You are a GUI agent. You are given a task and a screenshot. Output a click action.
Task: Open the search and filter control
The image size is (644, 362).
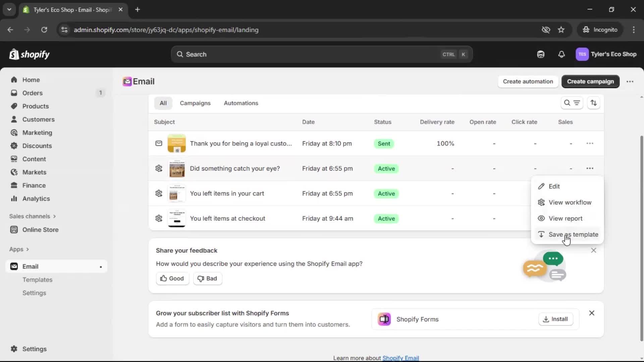pos(572,103)
